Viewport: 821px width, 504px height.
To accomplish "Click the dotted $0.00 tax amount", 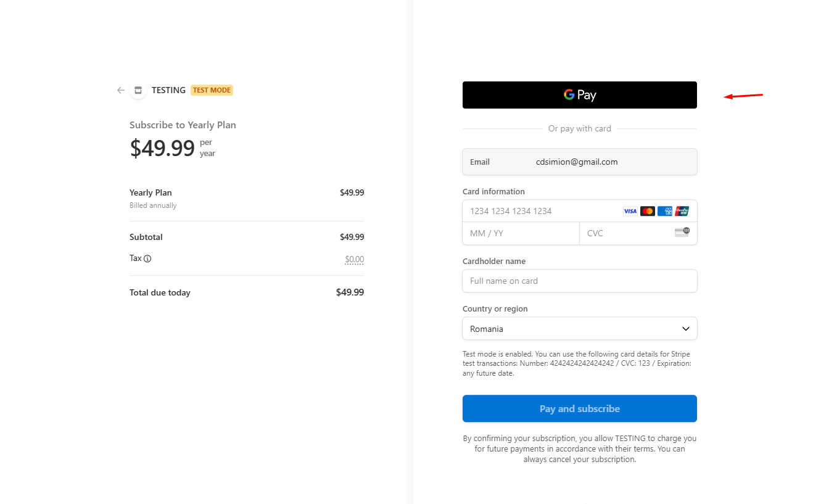I will tap(355, 260).
